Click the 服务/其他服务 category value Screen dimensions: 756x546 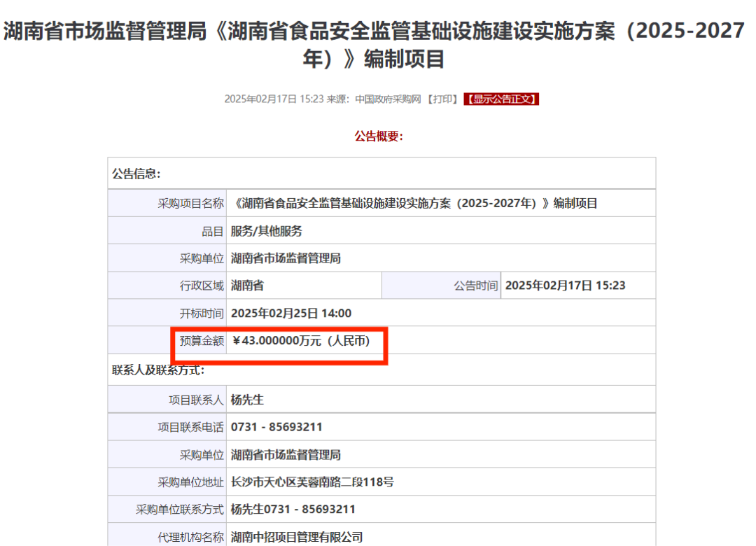point(267,231)
